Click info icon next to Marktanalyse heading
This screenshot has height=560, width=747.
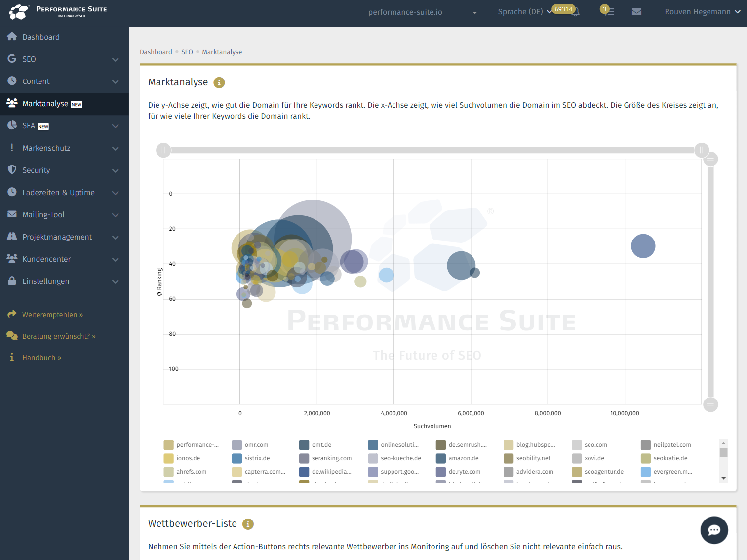tap(219, 82)
